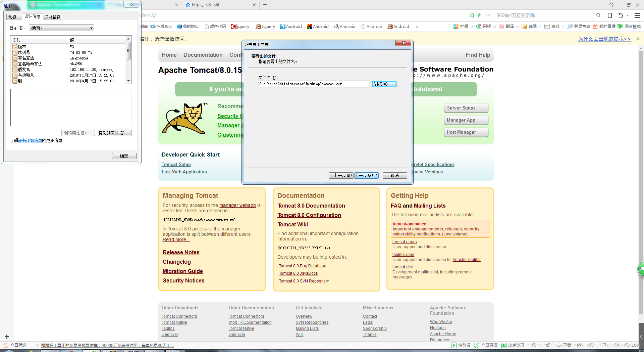The image size is (644, 352).
Task: Click 上一步 back button in export wizard
Action: coord(341,175)
